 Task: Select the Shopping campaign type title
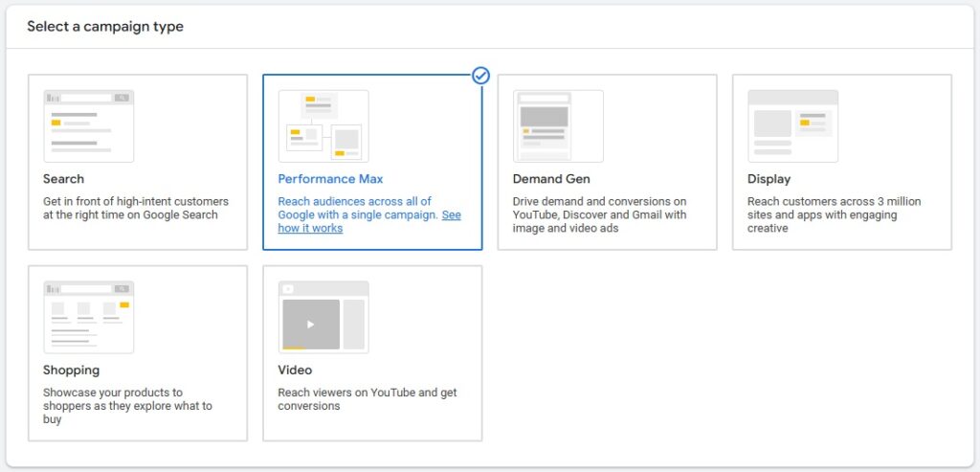coord(71,371)
